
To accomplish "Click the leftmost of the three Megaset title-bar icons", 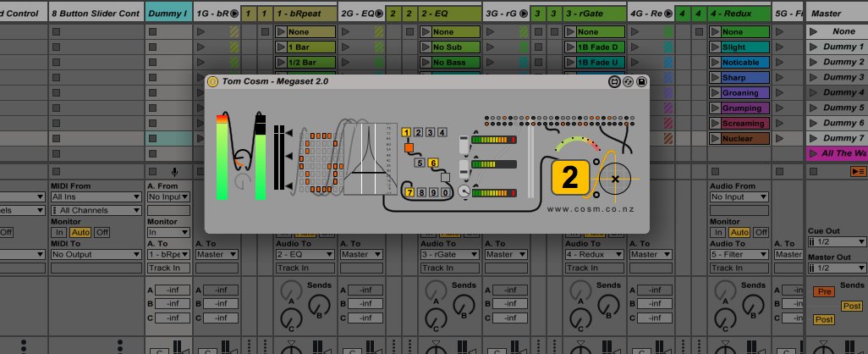I will tap(614, 82).
